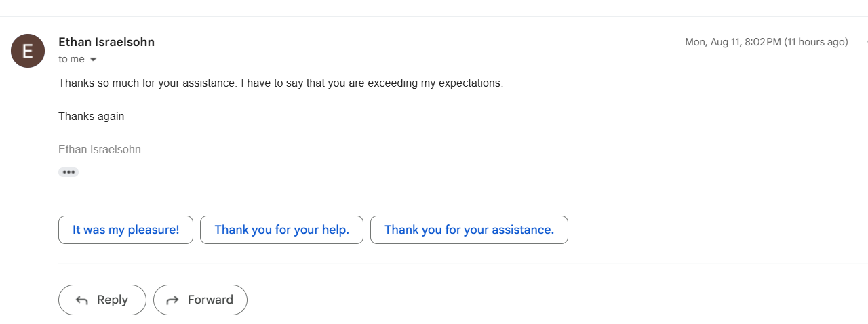Click the "(11 hours ago)" relative time
868x324 pixels.
pyautogui.click(x=816, y=42)
